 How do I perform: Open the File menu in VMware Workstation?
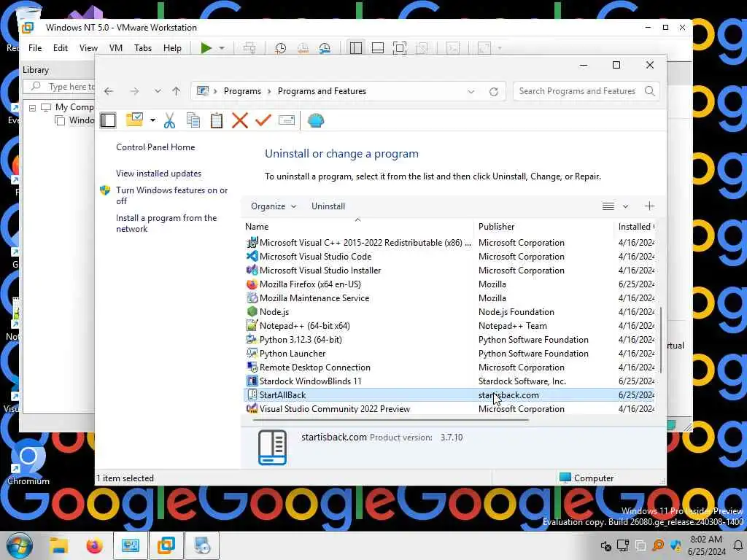pyautogui.click(x=35, y=48)
